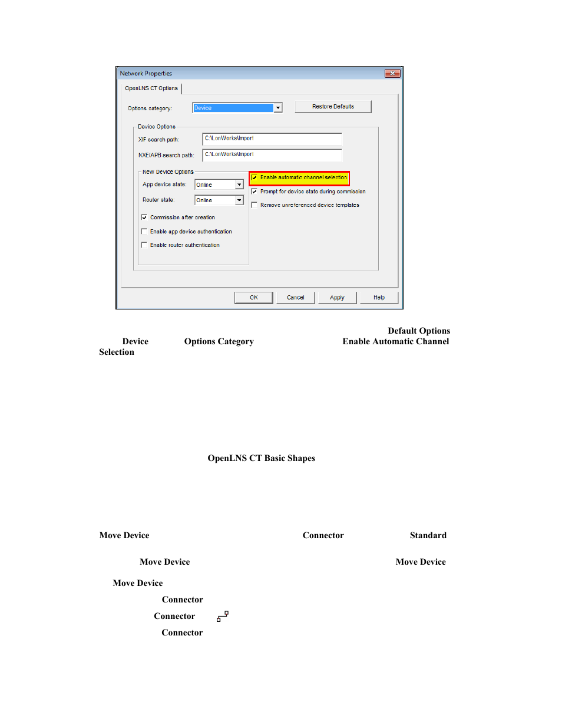Screen dimensions: 562x728
Task: Enable Remove unreferenced device templates checkbox
Action: [x=254, y=205]
